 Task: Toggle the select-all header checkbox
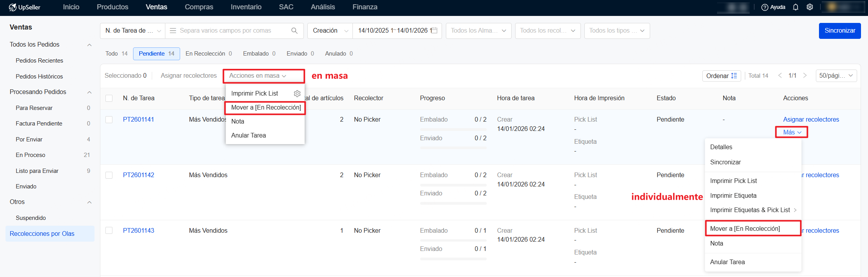109,98
